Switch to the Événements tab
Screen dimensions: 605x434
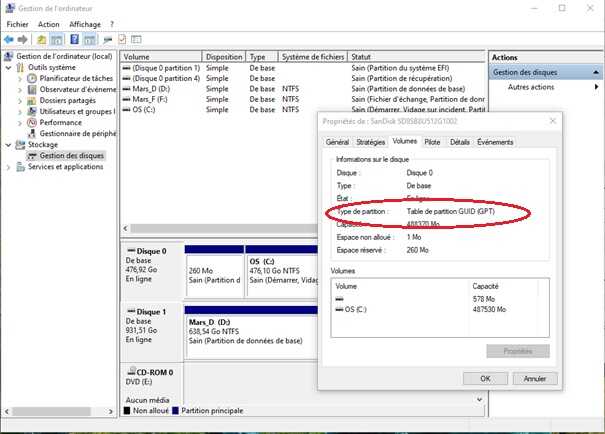pyautogui.click(x=495, y=142)
